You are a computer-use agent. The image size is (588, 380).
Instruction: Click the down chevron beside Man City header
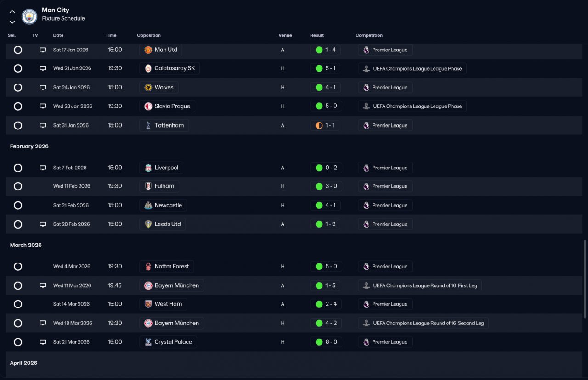tap(12, 22)
